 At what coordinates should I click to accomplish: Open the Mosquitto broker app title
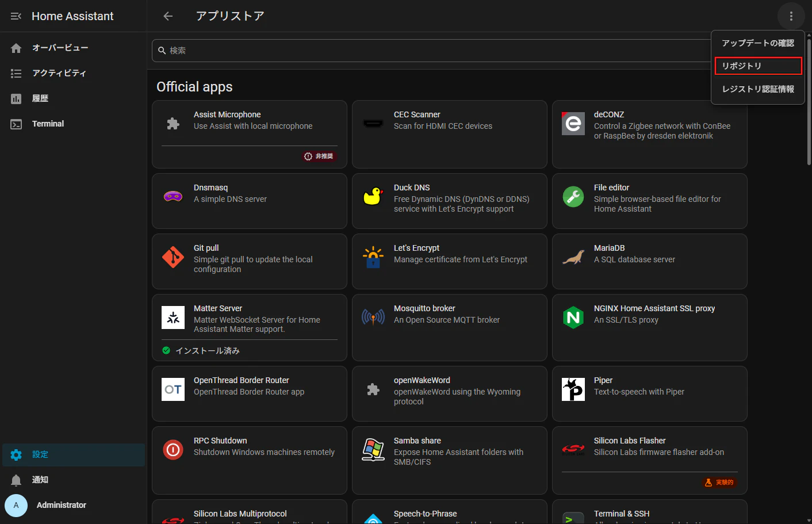(x=424, y=308)
